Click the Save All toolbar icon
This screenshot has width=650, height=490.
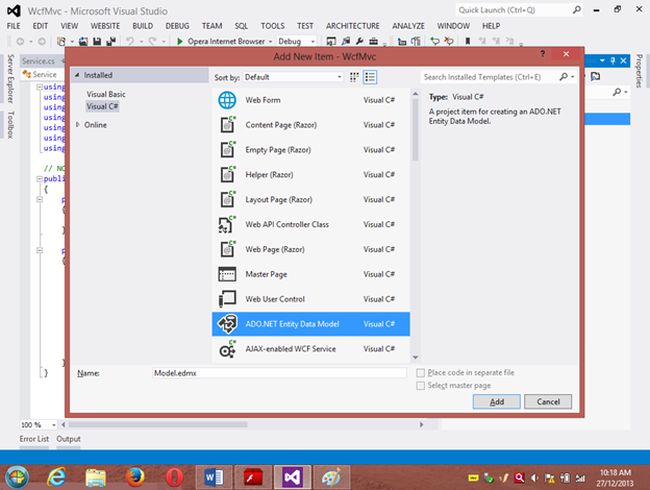point(111,41)
